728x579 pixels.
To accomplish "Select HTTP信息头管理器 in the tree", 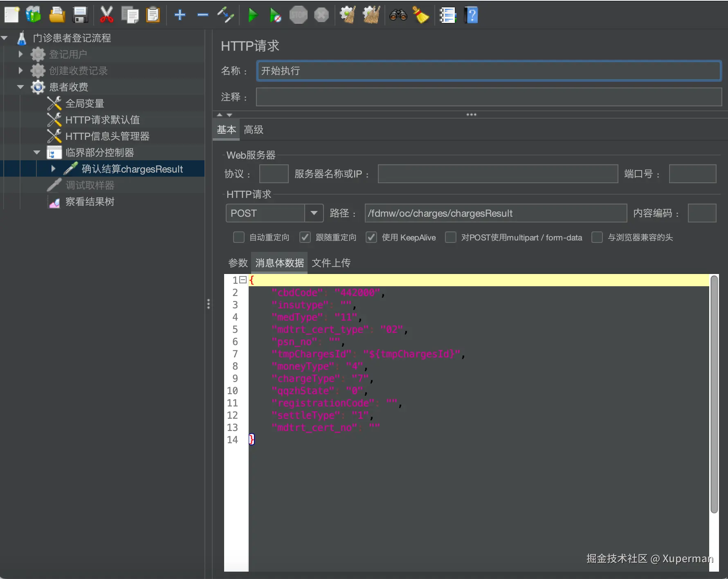I will [108, 136].
